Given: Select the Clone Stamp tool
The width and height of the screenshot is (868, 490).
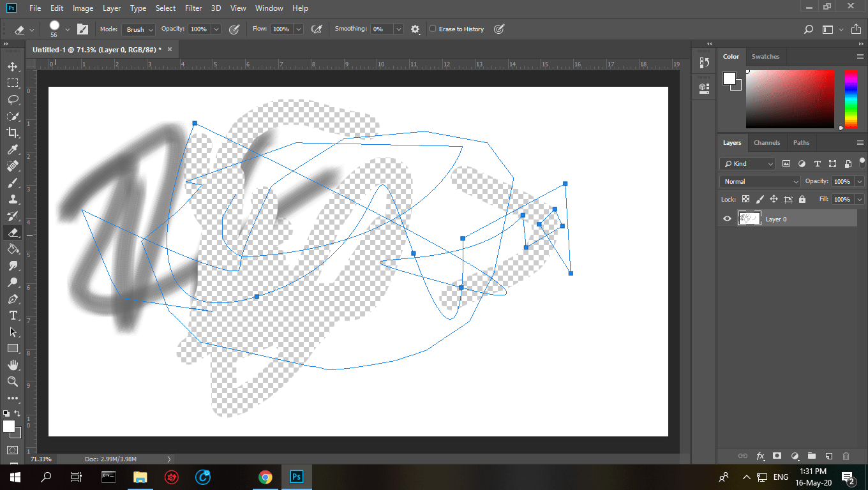Looking at the screenshot, I should [13, 199].
